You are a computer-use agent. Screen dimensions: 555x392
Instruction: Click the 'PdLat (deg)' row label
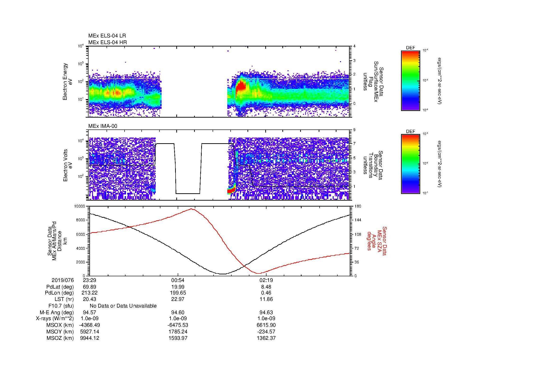pyautogui.click(x=60, y=287)
